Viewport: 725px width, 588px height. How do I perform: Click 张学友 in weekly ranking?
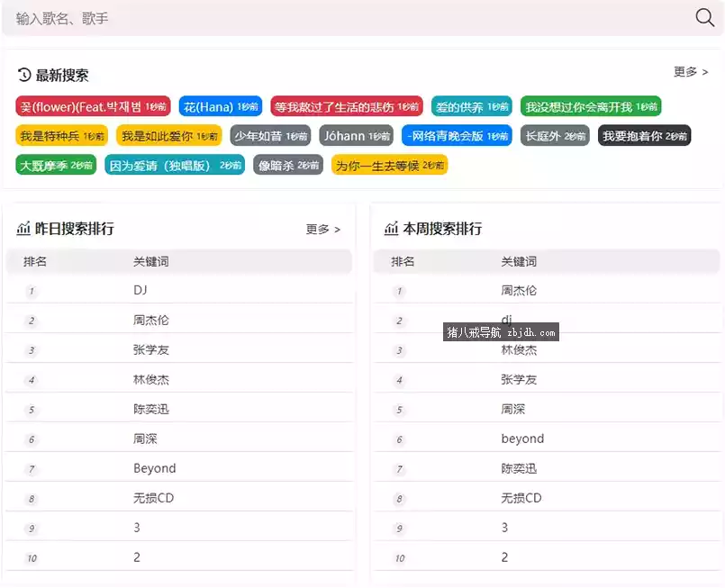pos(520,379)
